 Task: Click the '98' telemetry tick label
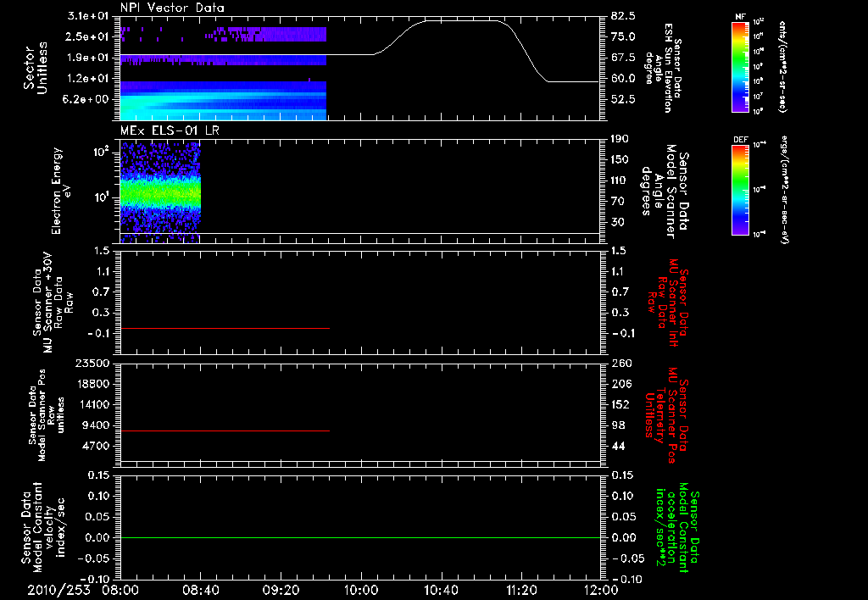point(617,425)
